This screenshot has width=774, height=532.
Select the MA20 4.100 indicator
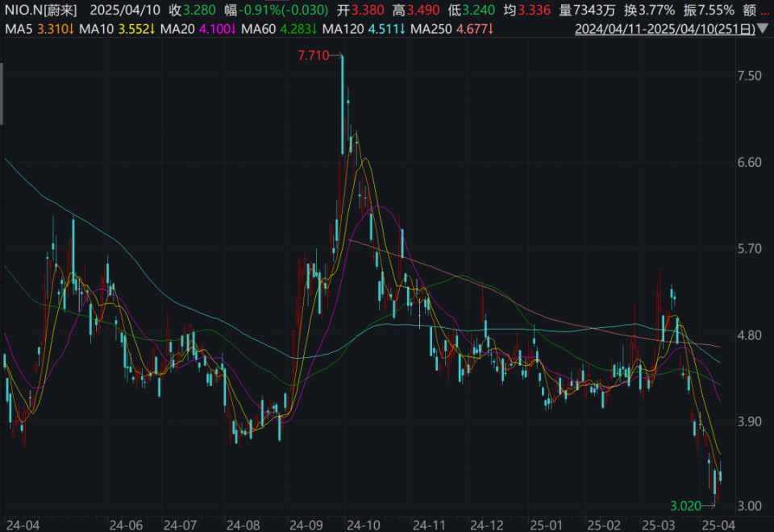pyautogui.click(x=198, y=29)
